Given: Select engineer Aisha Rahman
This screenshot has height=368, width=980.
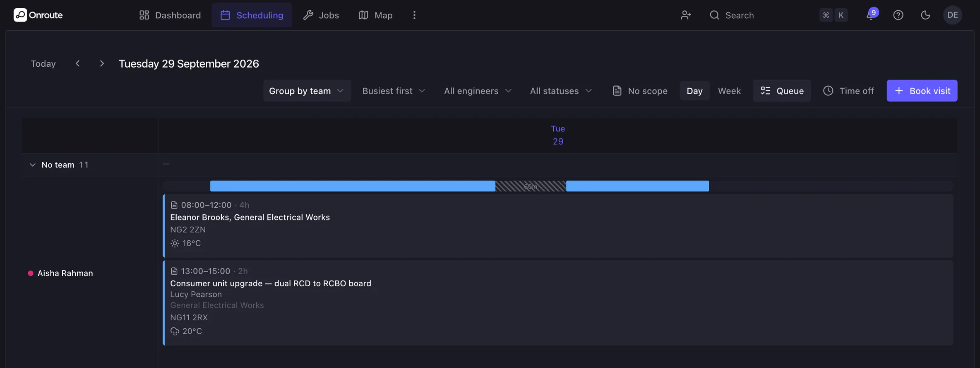Looking at the screenshot, I should pos(65,273).
